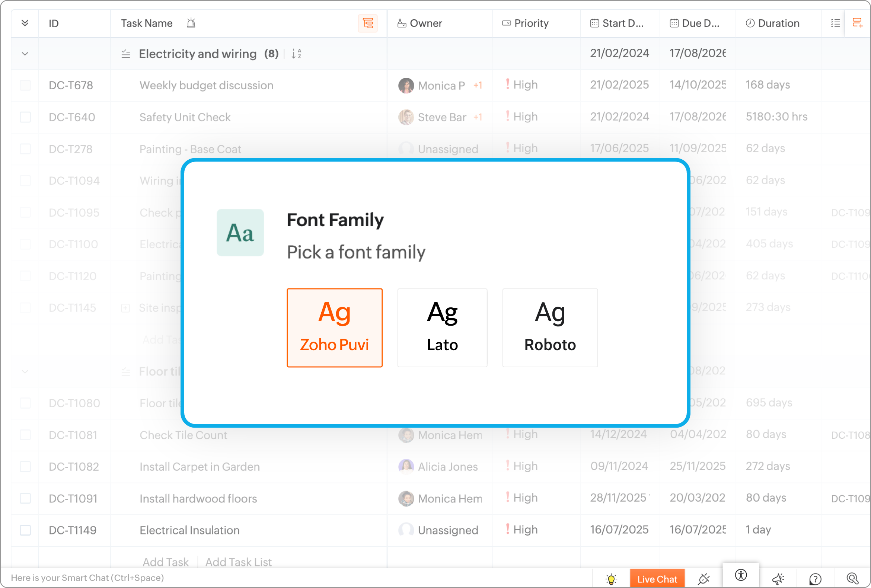Collapse all groups using double chevron in header
Viewport: 871px width, 588px height.
tap(25, 23)
